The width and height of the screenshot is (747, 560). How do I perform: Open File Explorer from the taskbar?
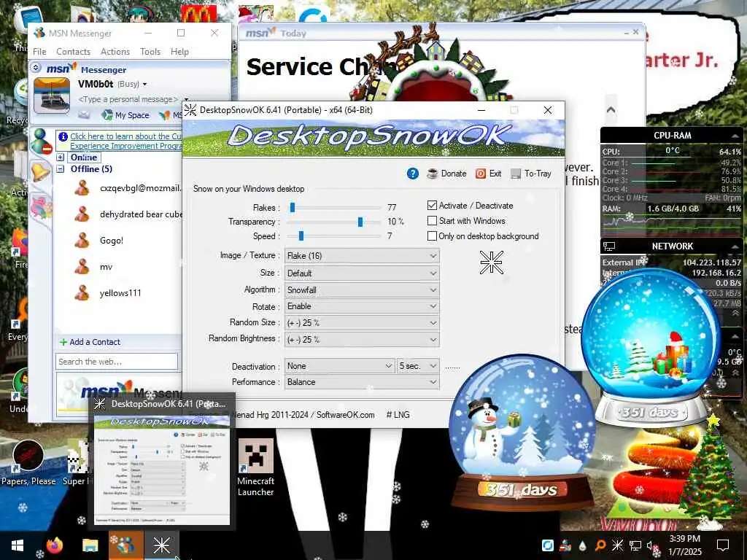(90, 545)
